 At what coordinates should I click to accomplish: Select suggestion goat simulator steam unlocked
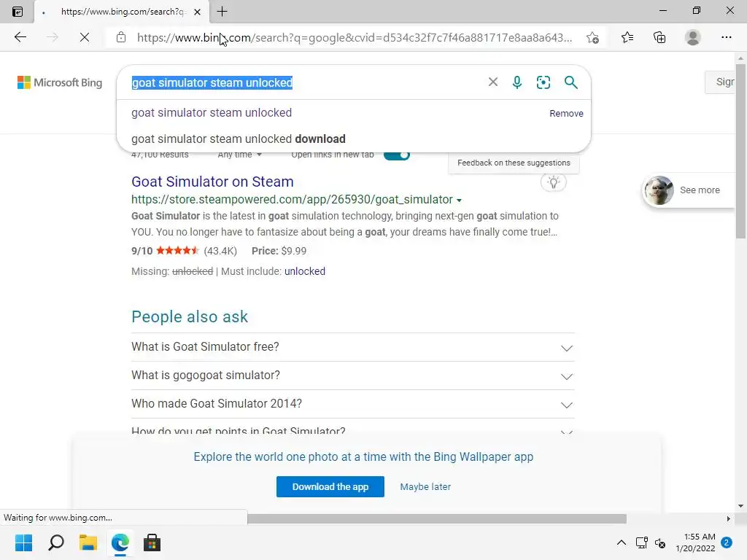[x=212, y=113]
